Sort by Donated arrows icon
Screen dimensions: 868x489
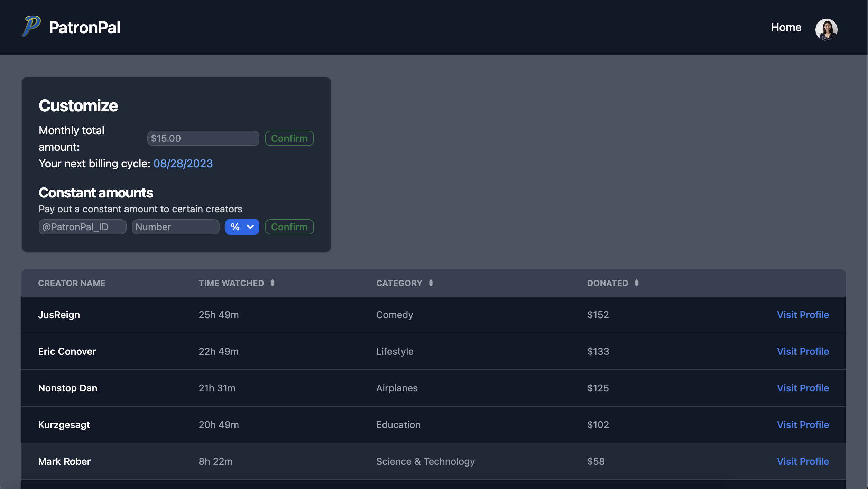(636, 283)
